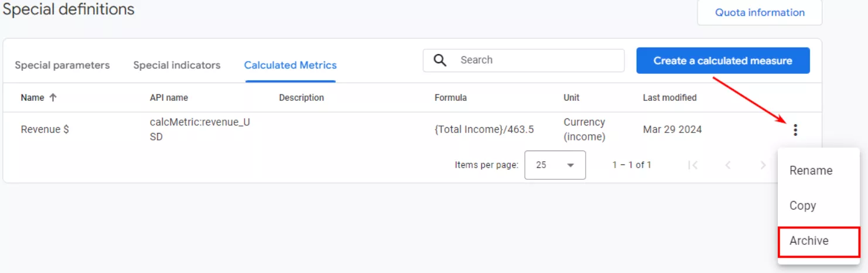Choose Archive from the context menu
The height and width of the screenshot is (273, 868).
(818, 241)
